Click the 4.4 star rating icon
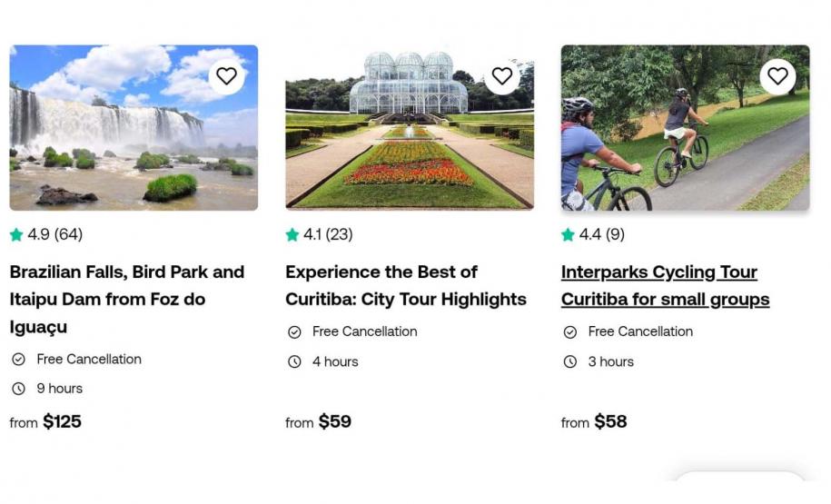The width and height of the screenshot is (831, 504). (x=569, y=235)
